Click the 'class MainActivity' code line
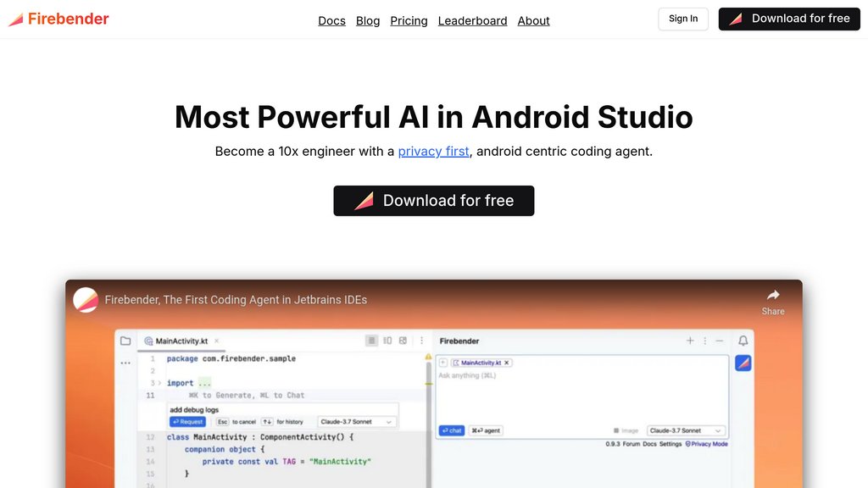Image resolution: width=868 pixels, height=488 pixels. coord(260,437)
